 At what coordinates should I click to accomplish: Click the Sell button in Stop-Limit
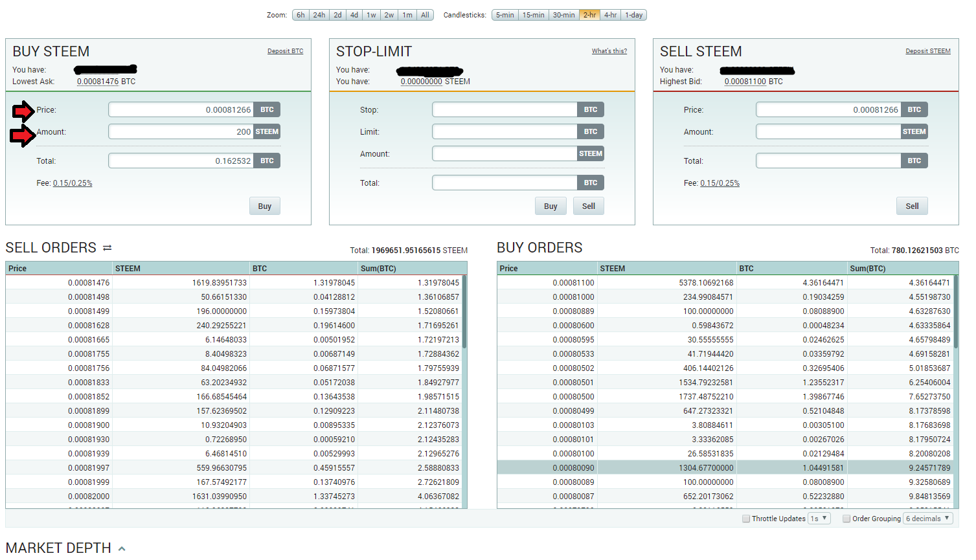coord(589,206)
